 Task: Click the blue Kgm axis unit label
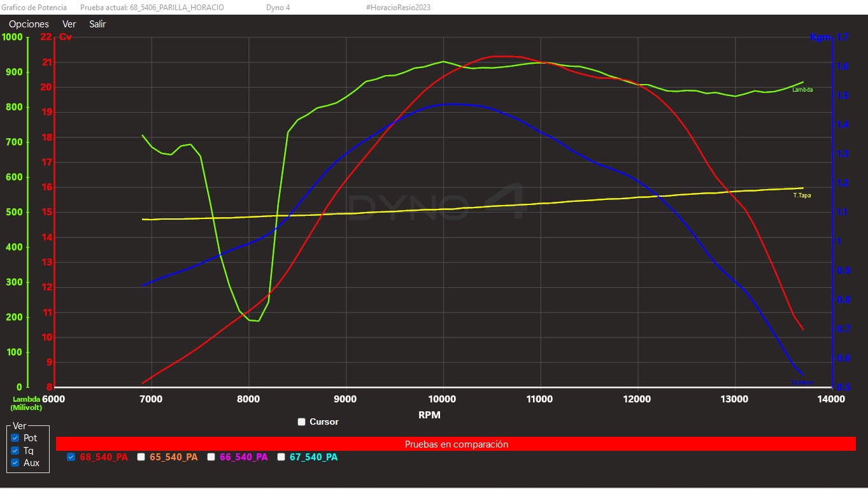820,37
